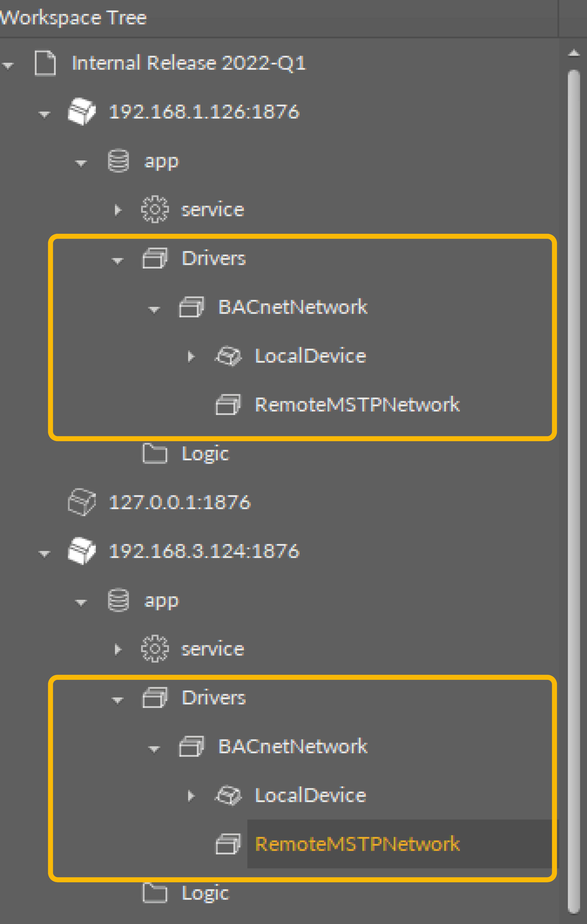
Task: Click the device icon for 192.168.3.124:1876
Action: 81,551
